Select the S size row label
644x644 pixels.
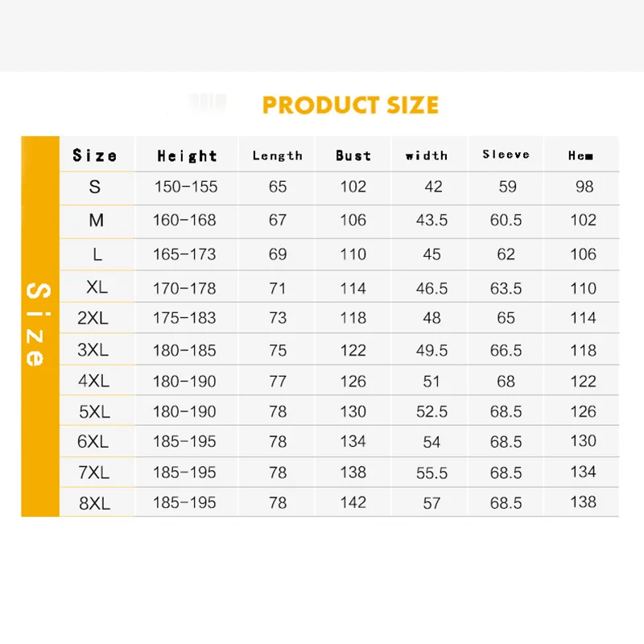[x=95, y=187]
